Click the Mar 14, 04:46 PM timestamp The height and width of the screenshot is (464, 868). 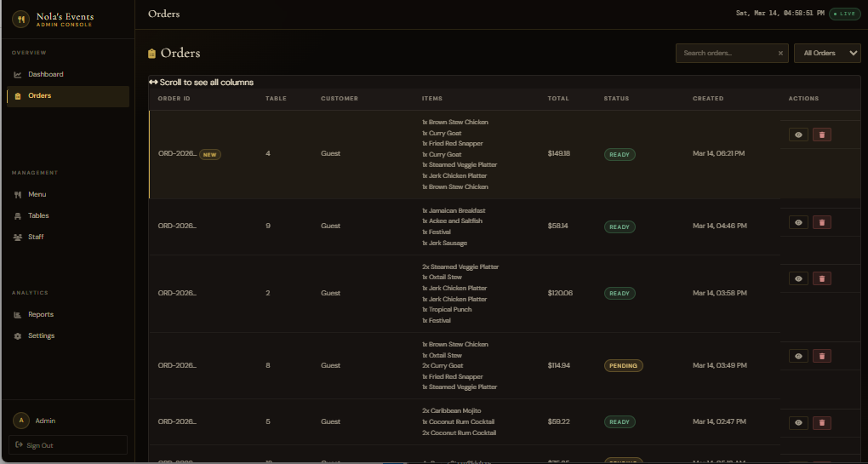720,226
